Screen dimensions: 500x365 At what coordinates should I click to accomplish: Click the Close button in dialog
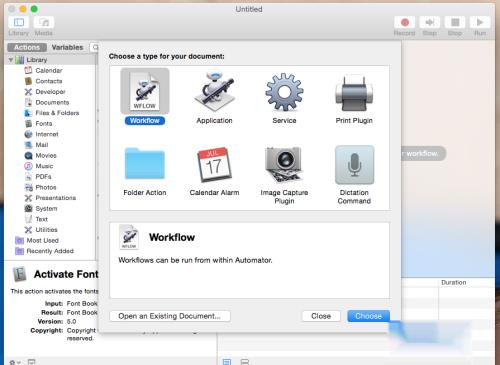[x=321, y=316]
